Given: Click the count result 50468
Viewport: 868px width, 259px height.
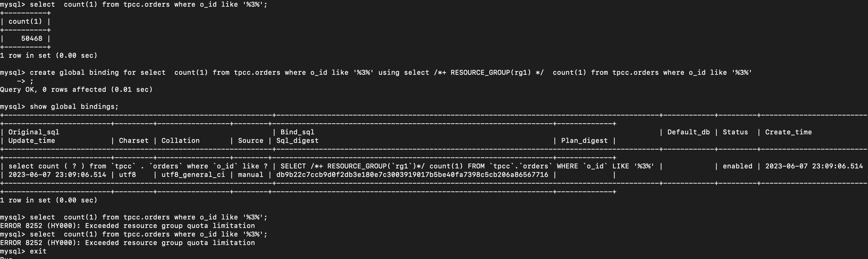Looking at the screenshot, I should pyautogui.click(x=32, y=38).
